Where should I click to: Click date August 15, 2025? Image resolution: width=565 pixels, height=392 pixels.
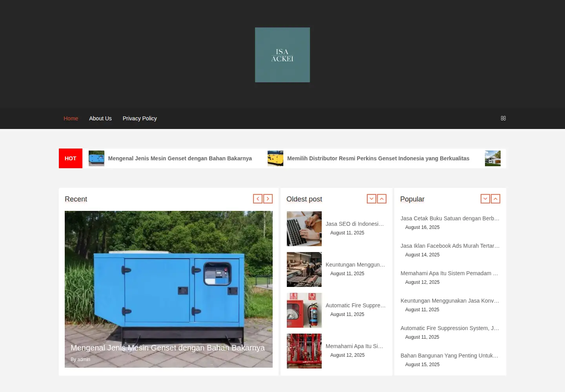(x=422, y=365)
